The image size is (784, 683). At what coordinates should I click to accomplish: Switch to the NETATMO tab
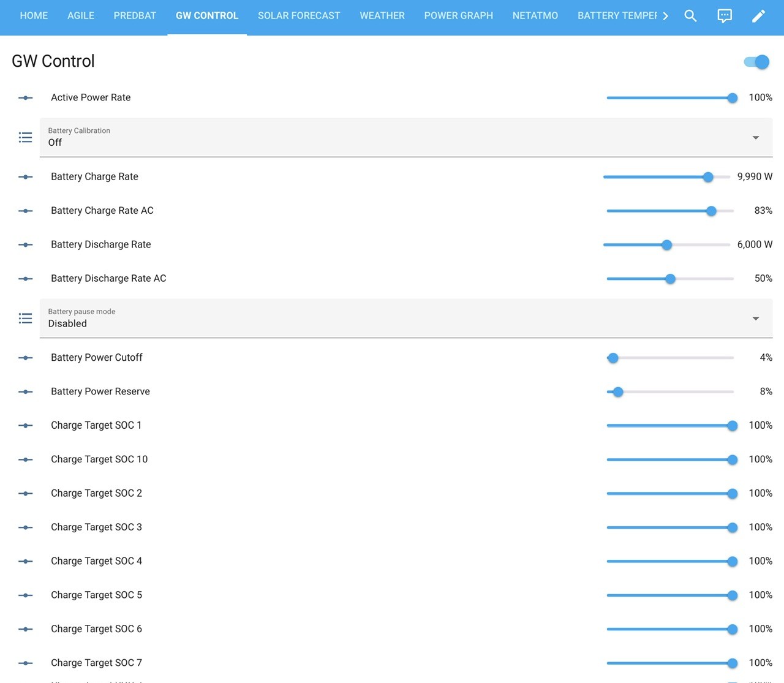click(535, 16)
